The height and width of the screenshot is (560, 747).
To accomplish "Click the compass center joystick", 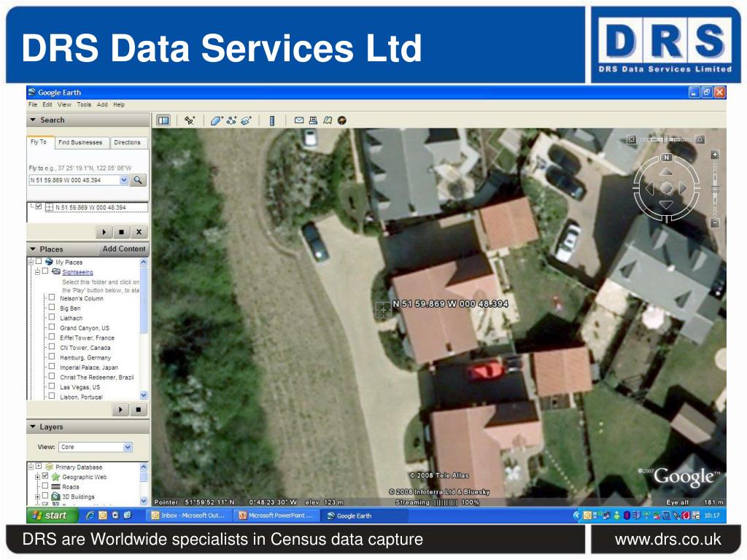I will click(x=667, y=189).
